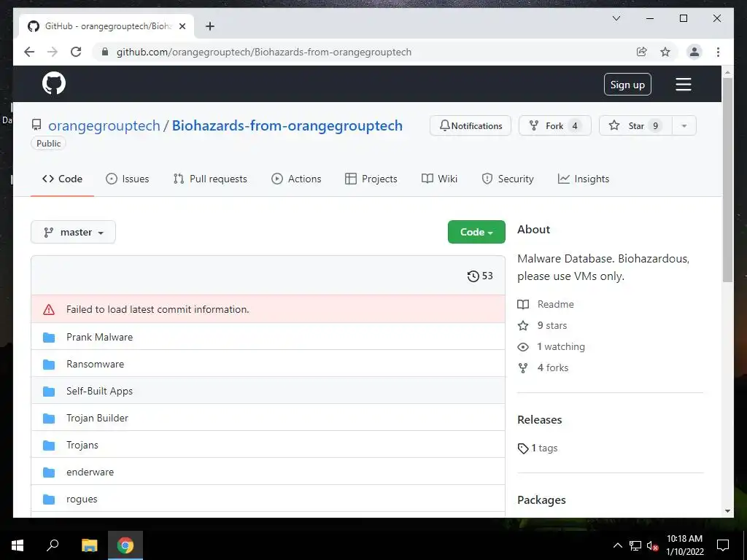Open commit history clock icon showing 53
Image resolution: width=747 pixels, height=560 pixels.
[480, 276]
